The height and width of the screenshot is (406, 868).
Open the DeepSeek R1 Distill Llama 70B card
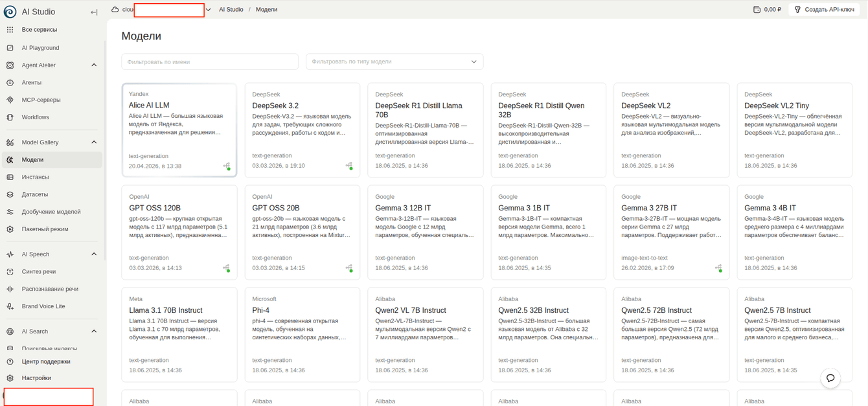pyautogui.click(x=426, y=130)
